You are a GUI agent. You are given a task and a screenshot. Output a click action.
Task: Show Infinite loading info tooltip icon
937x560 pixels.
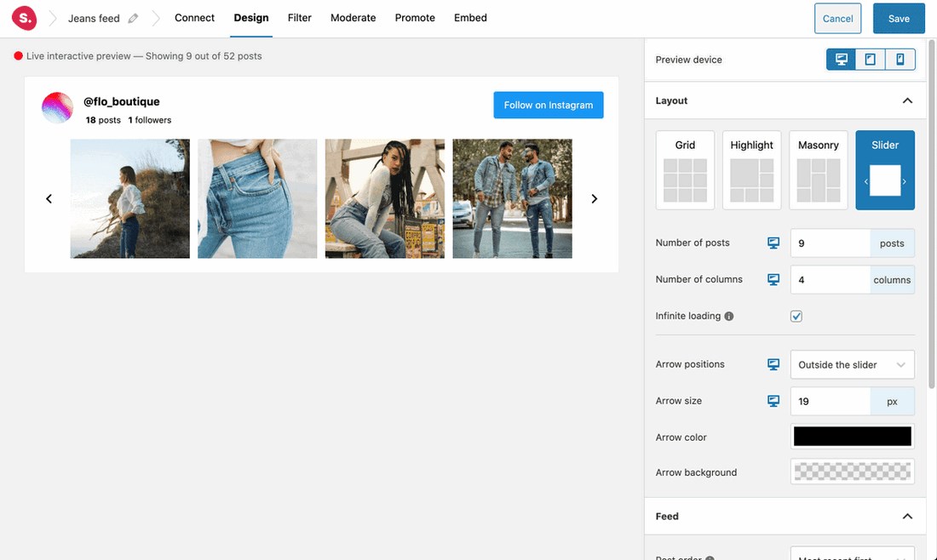point(729,317)
